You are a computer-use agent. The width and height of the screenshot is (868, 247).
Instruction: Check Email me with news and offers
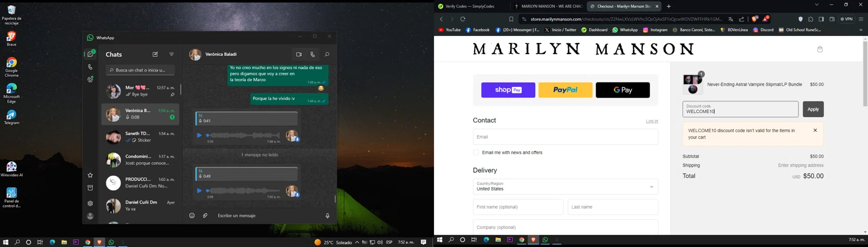coord(476,152)
